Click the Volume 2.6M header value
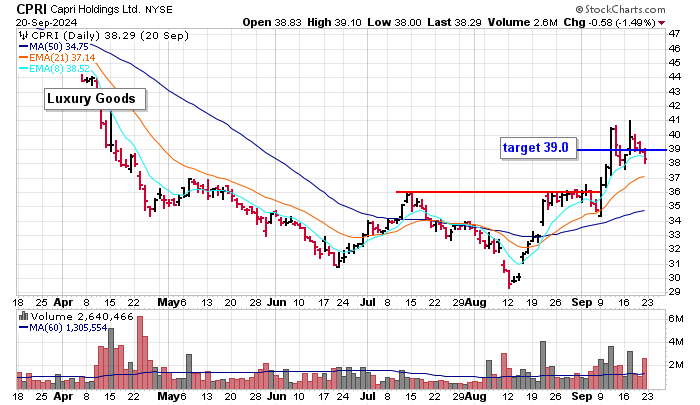 (522, 22)
